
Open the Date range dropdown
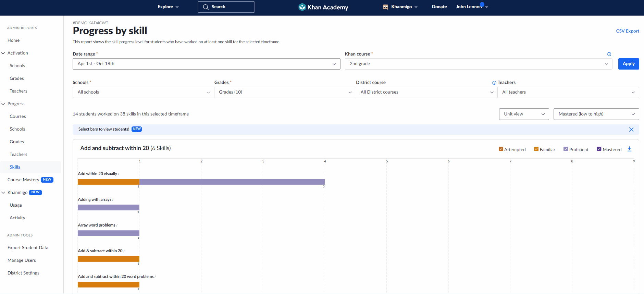[206, 64]
